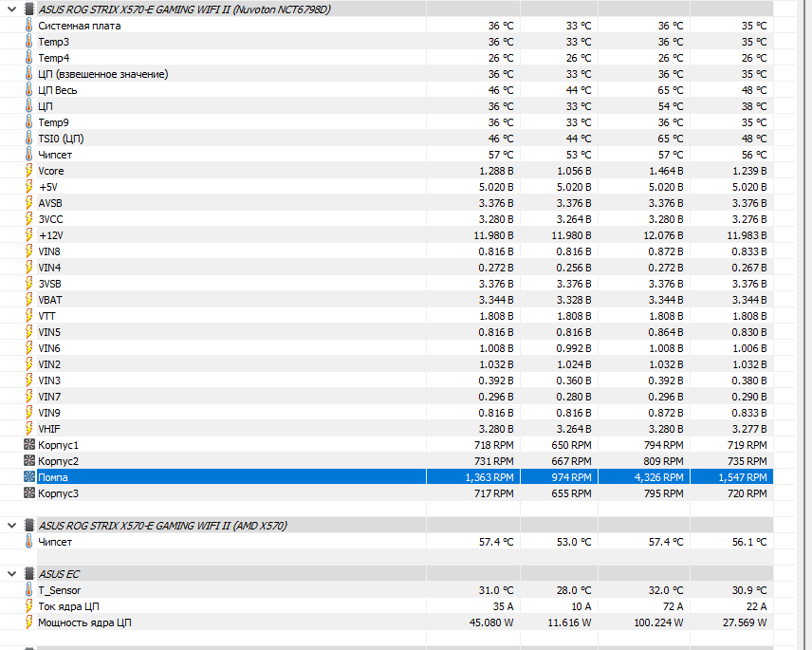Click the 28.0 °C T_Sensor minimum value
This screenshot has height=650, width=812.
[574, 590]
